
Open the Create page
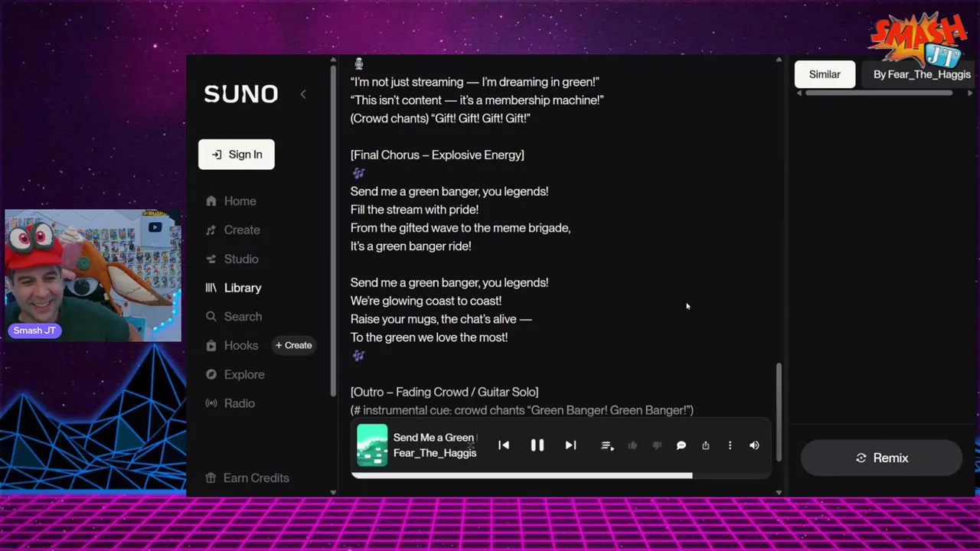[x=242, y=230]
